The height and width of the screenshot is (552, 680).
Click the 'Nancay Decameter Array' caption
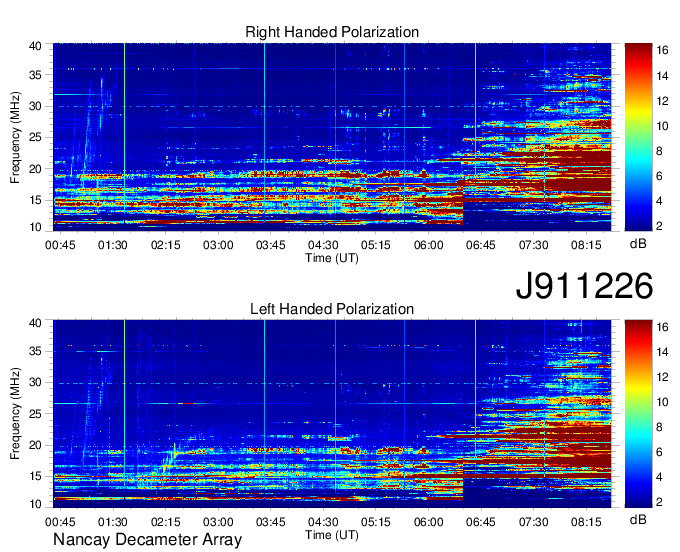147,540
